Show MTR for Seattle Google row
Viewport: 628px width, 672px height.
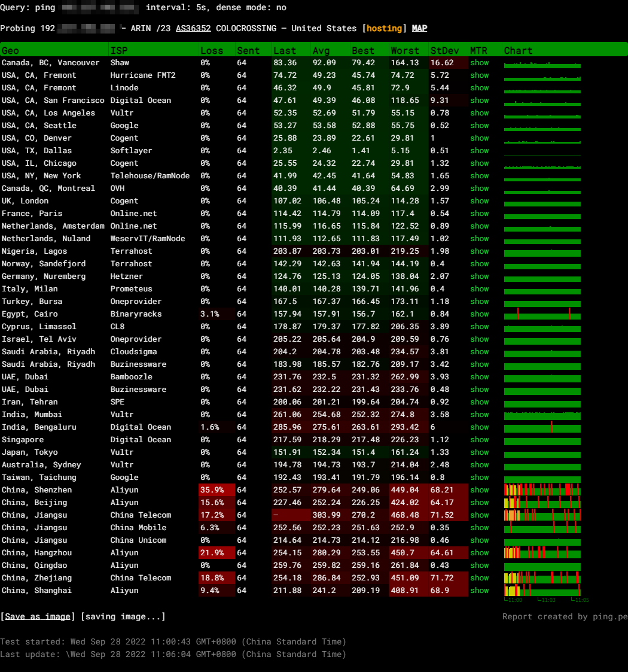(479, 125)
